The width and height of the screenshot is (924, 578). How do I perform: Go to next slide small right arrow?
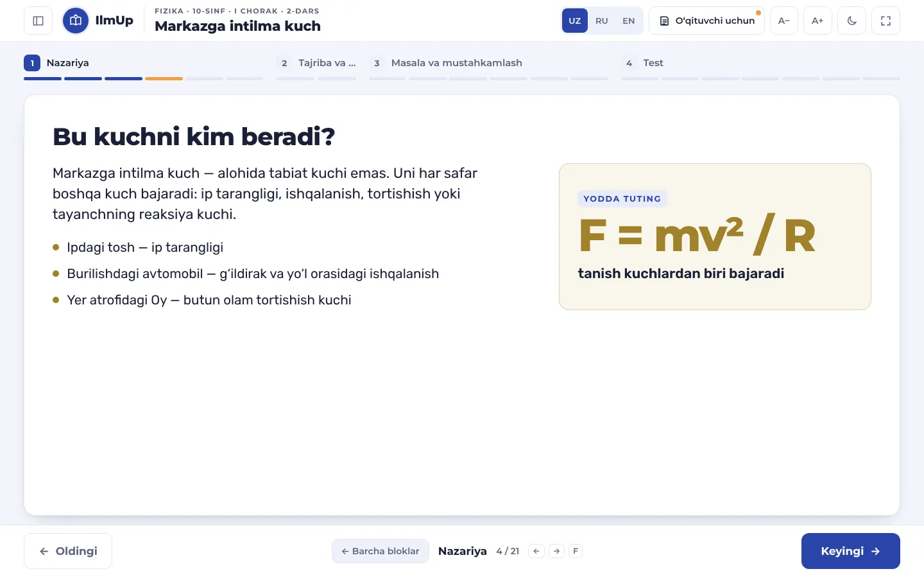556,551
